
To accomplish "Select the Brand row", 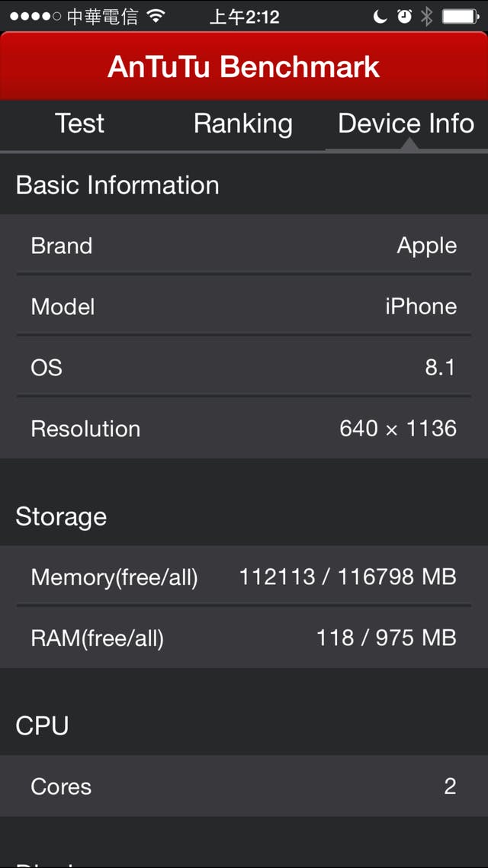I will click(244, 246).
